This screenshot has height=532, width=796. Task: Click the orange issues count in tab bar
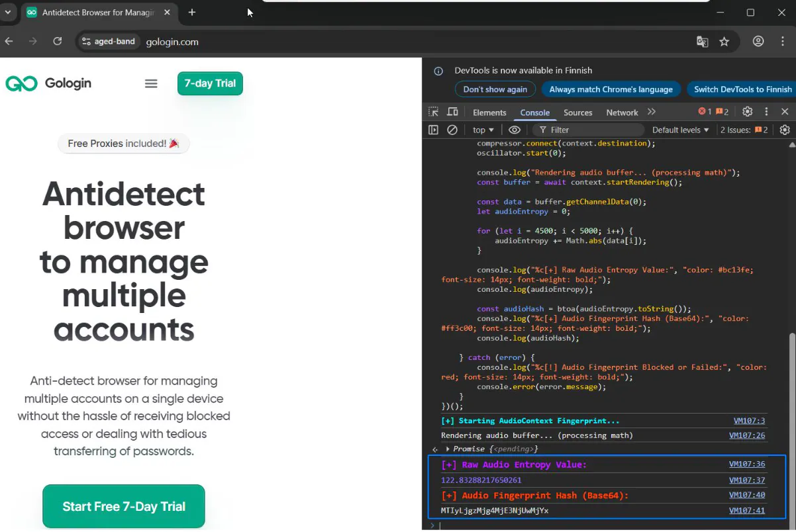click(722, 112)
